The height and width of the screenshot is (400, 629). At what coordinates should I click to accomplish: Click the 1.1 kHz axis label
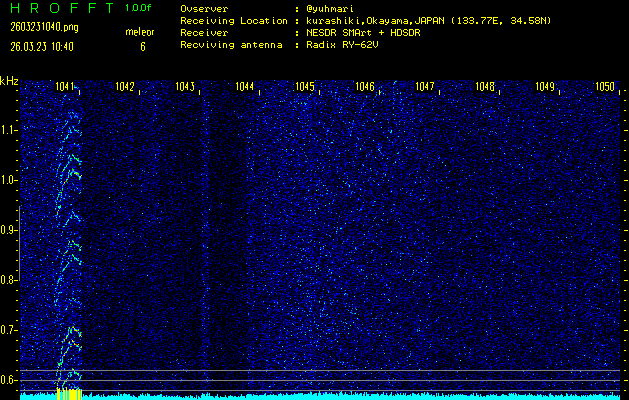click(x=8, y=130)
